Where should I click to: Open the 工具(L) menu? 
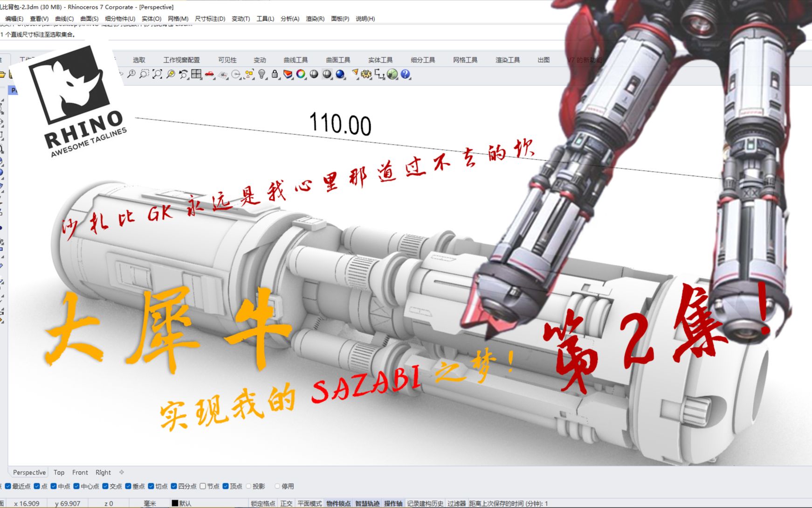265,19
